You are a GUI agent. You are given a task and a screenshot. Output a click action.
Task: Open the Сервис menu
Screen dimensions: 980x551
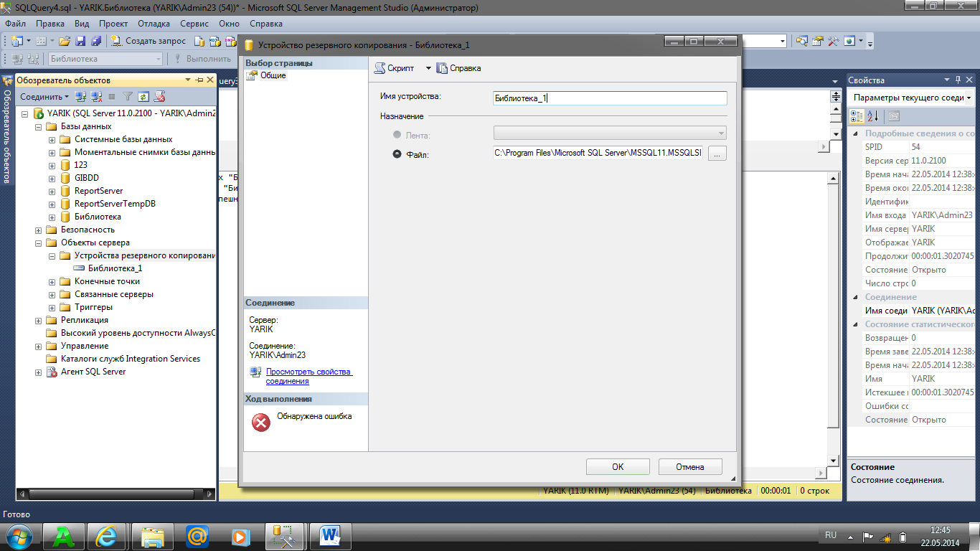194,24
